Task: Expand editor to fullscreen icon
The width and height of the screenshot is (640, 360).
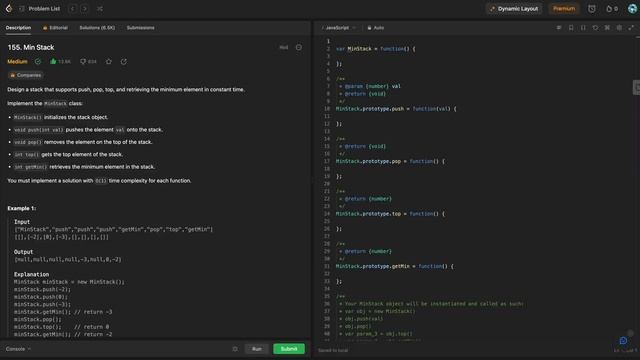Action: coord(631,28)
